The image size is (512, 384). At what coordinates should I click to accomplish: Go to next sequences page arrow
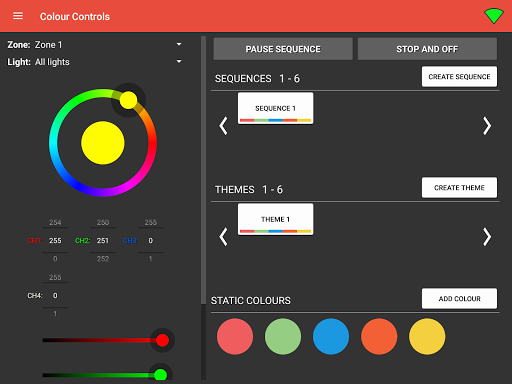click(x=487, y=126)
